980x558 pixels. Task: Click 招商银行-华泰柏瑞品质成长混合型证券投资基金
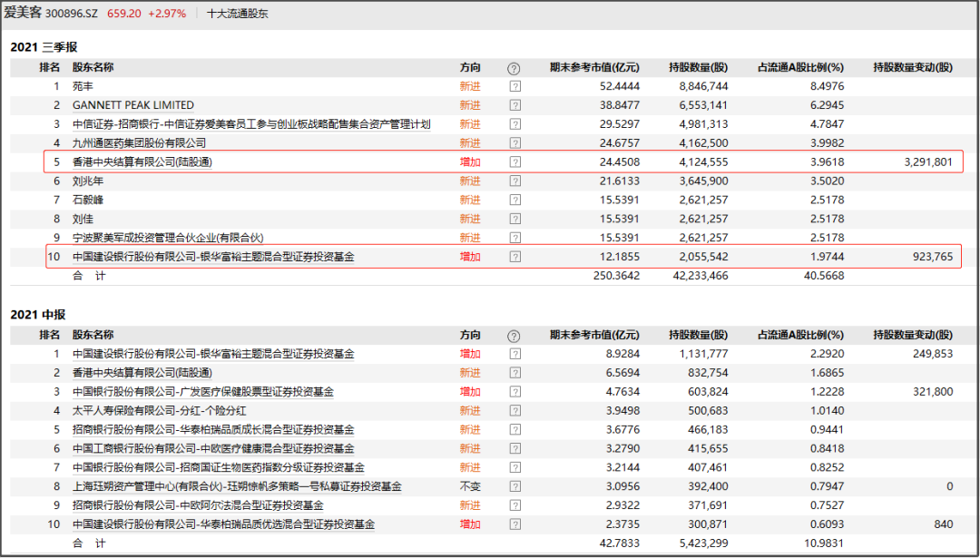213,430
